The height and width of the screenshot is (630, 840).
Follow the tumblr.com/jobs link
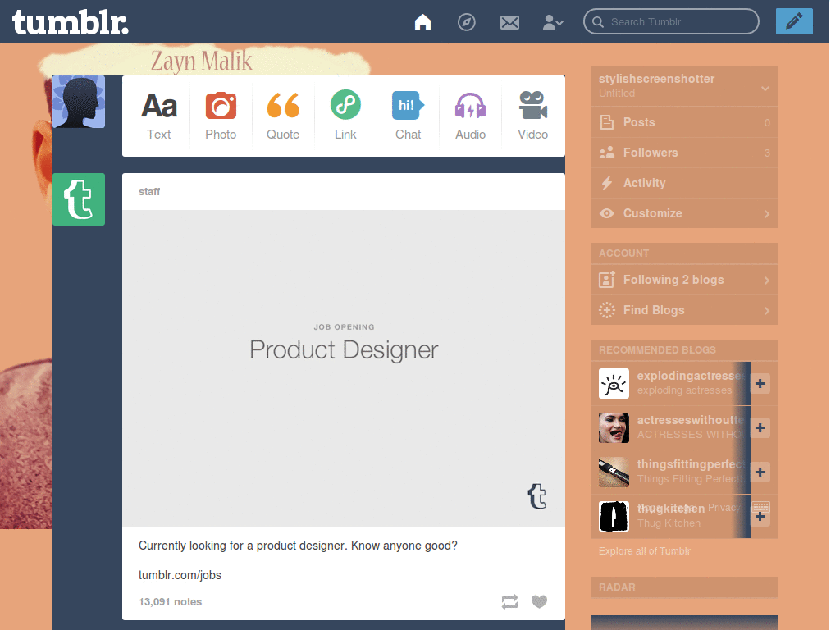point(180,575)
